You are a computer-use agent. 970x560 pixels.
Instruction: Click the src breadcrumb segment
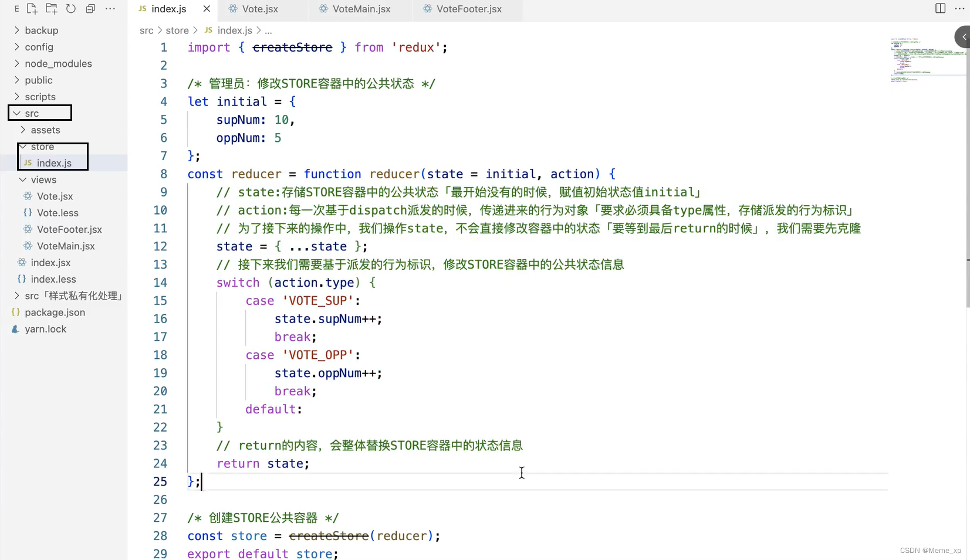pos(146,30)
